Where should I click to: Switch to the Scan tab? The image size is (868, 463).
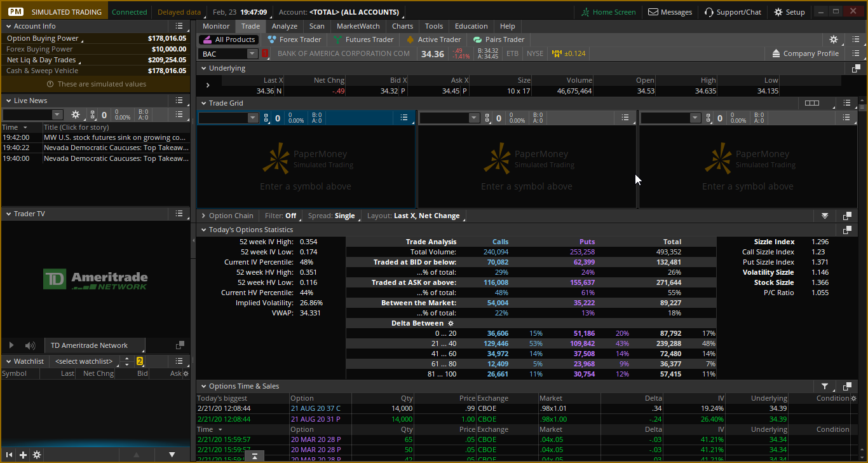coord(317,26)
